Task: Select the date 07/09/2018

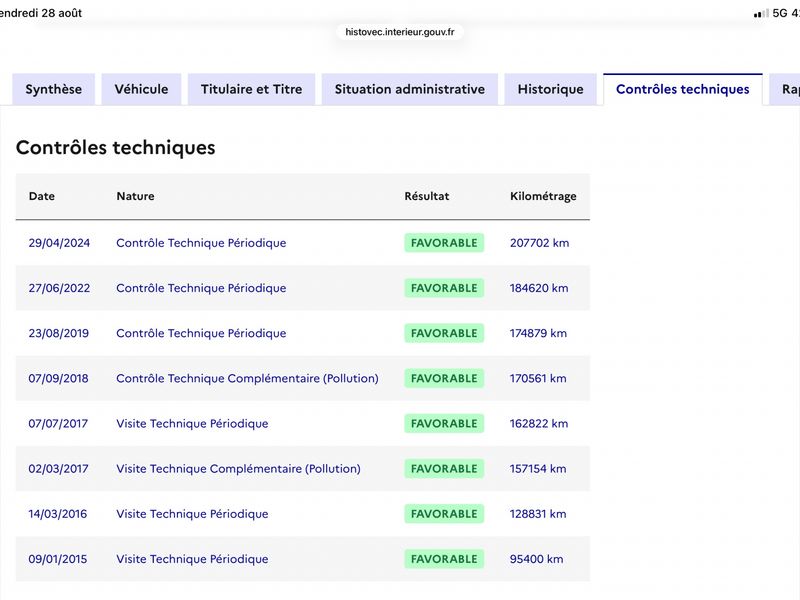Action: pyautogui.click(x=58, y=378)
